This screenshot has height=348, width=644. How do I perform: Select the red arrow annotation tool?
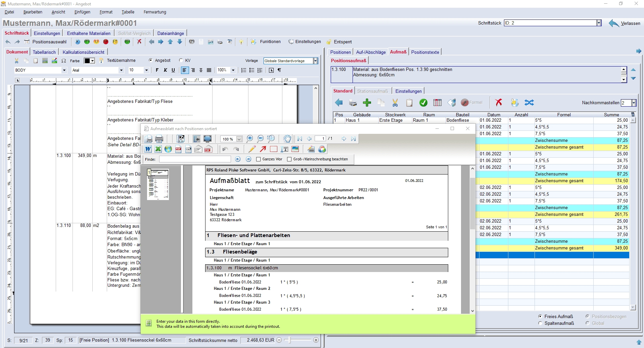coord(263,149)
